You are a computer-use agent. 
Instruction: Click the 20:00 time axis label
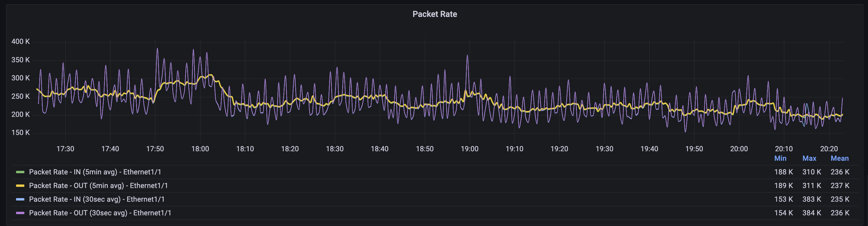click(739, 149)
